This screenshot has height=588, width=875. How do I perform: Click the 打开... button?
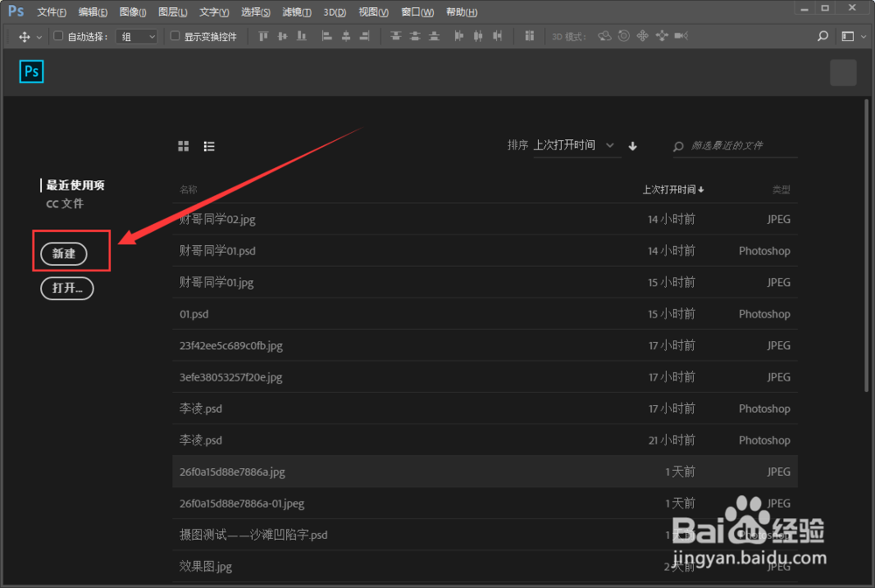coord(67,289)
